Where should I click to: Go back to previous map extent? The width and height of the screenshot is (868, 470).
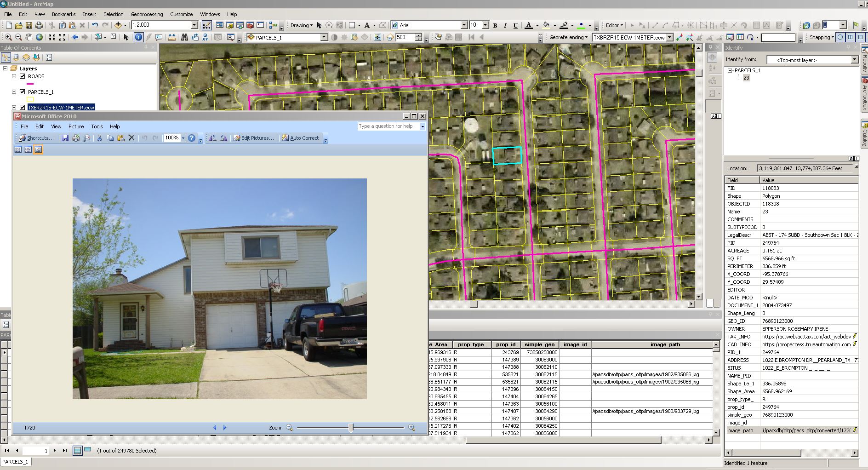tap(75, 37)
